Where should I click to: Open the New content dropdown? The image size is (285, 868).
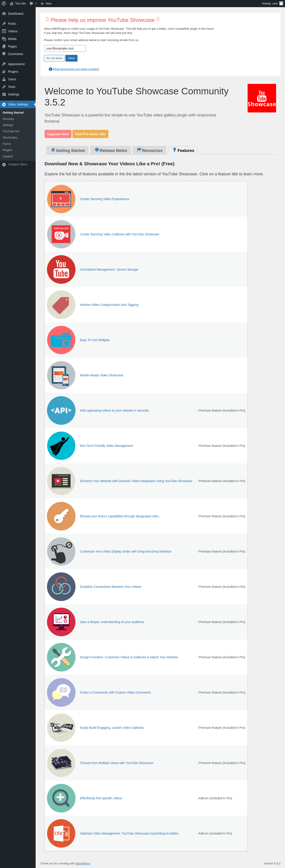tap(46, 3)
